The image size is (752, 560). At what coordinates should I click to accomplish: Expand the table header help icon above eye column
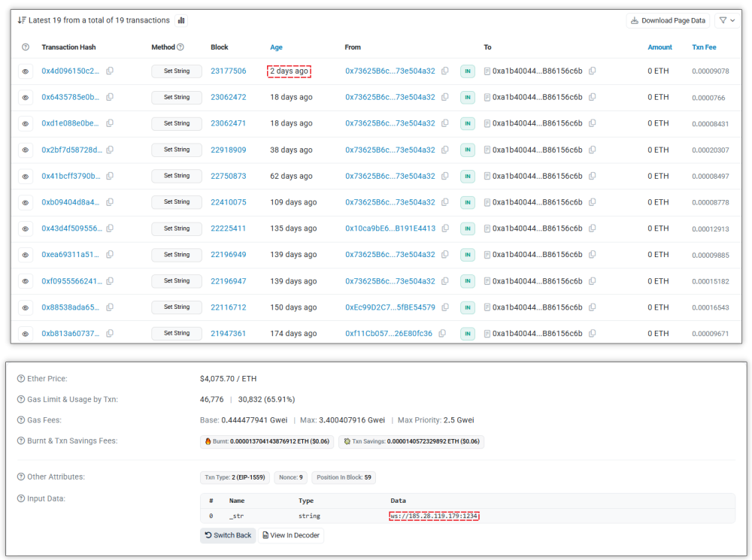(26, 47)
